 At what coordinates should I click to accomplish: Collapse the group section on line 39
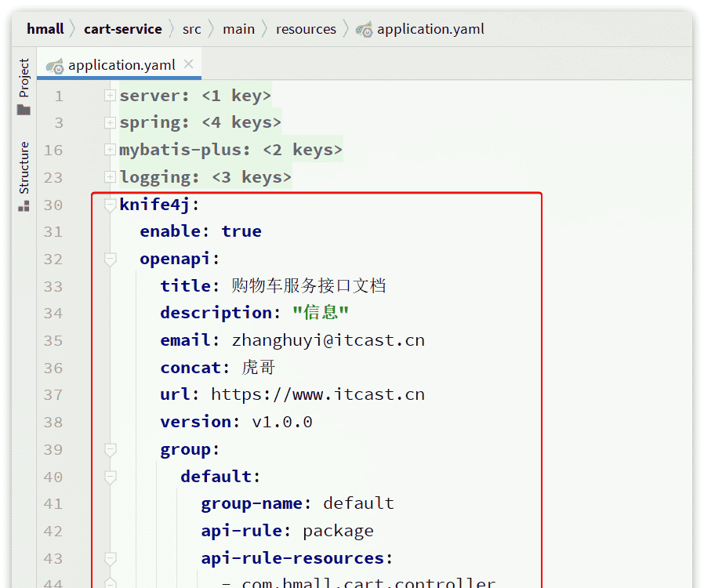pyautogui.click(x=111, y=449)
